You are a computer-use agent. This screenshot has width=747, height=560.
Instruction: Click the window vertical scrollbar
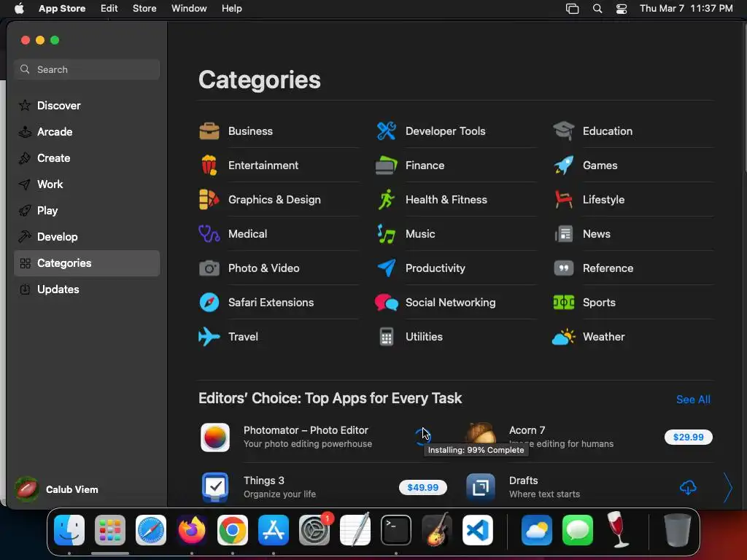[x=744, y=98]
